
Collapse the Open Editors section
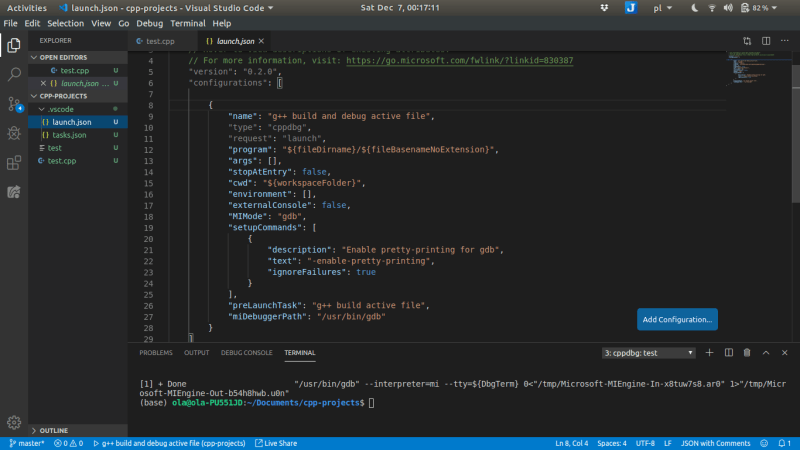pyautogui.click(x=78, y=58)
